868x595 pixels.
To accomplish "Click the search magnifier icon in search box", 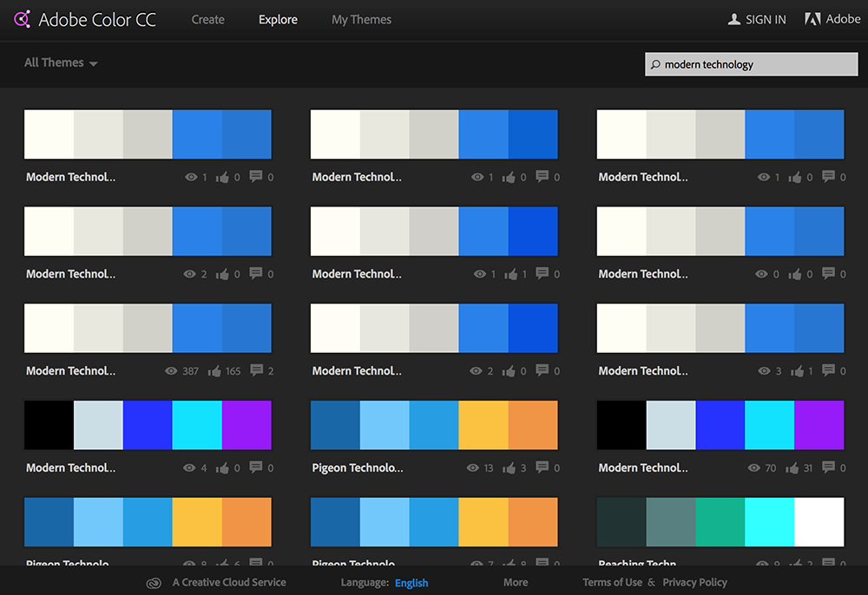I will click(x=657, y=64).
